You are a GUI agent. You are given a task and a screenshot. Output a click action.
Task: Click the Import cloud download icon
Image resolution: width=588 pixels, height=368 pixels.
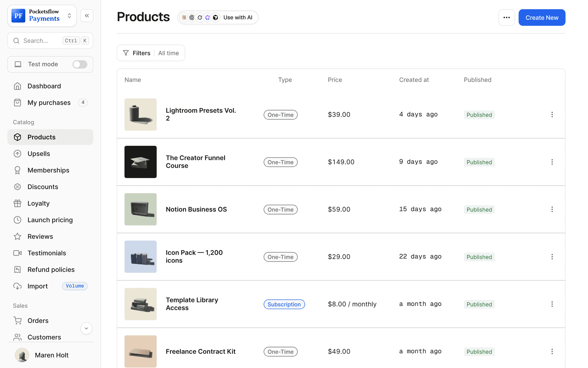point(18,286)
